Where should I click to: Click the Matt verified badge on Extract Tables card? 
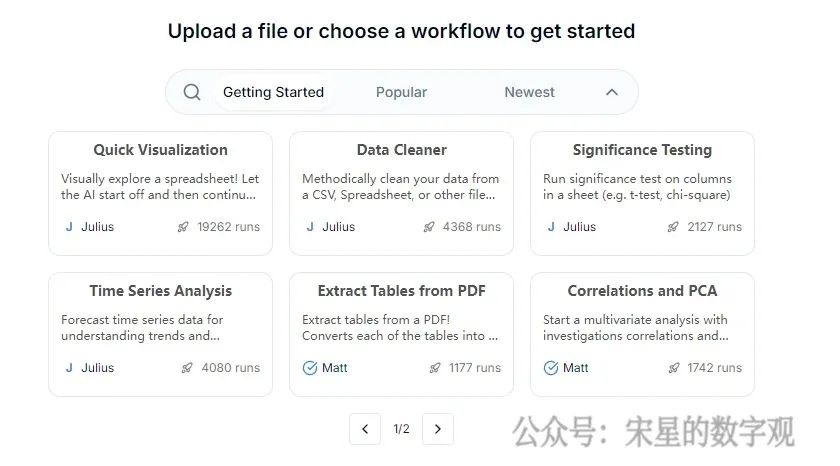310,368
